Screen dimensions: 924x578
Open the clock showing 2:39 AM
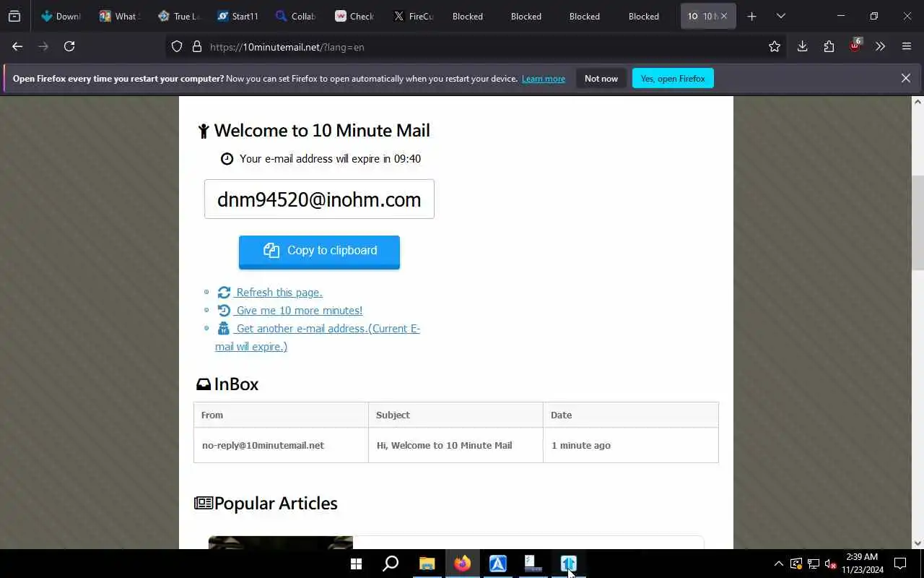click(862, 564)
